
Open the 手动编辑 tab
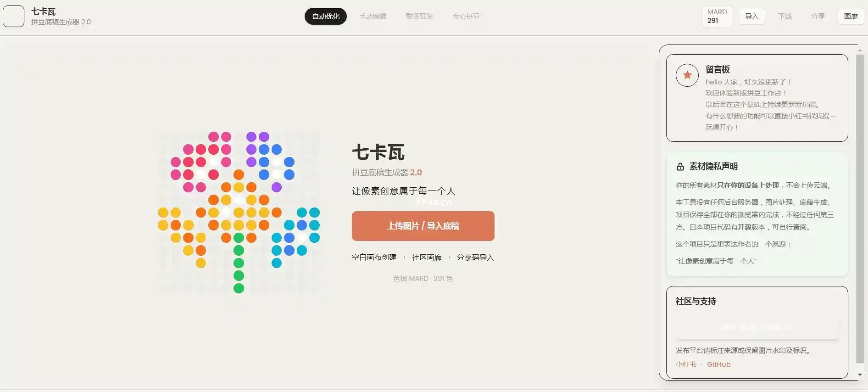point(373,17)
